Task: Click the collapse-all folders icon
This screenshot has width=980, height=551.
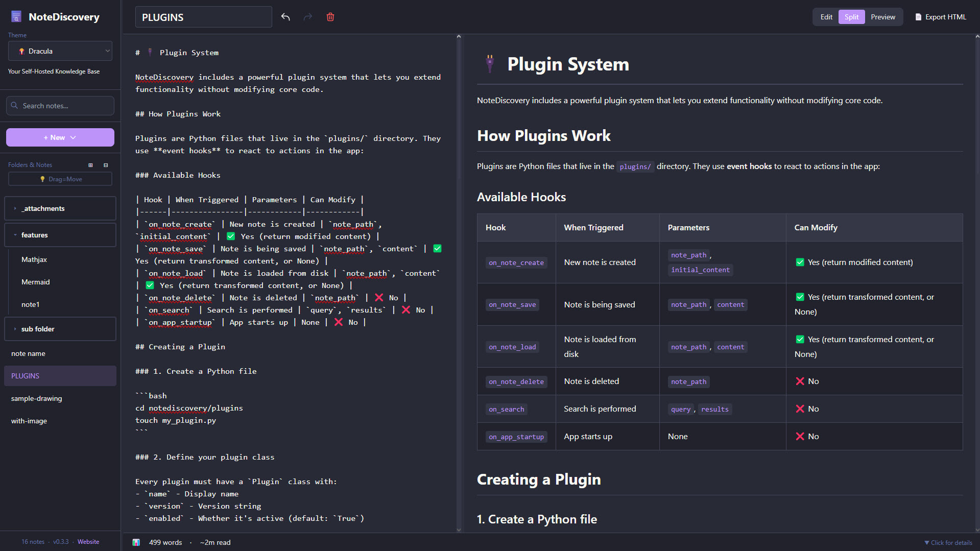Action: click(106, 165)
